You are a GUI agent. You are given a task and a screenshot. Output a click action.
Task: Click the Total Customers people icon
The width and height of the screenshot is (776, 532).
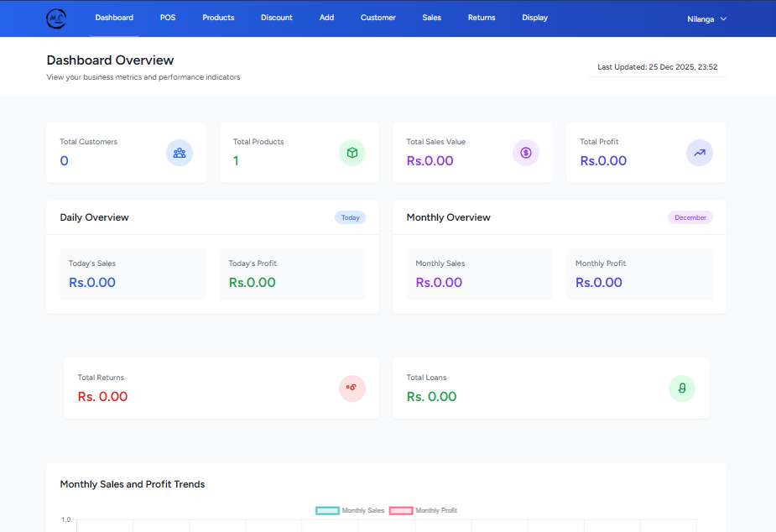pos(180,153)
